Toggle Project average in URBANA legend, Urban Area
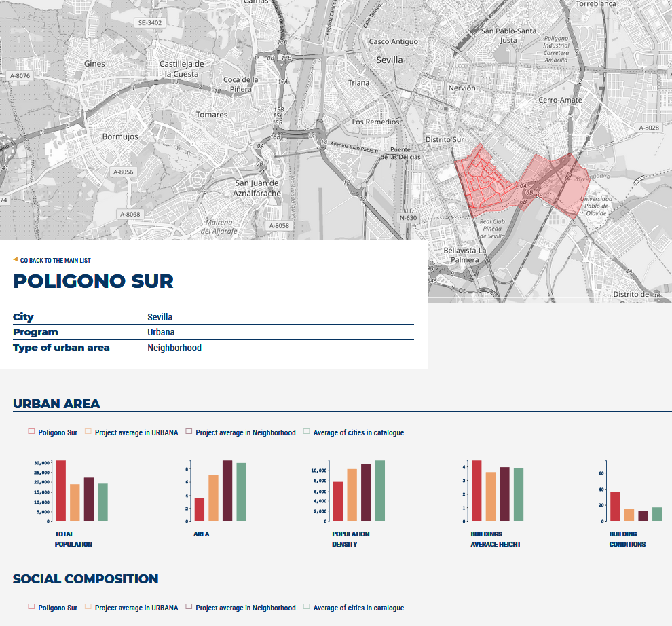 click(x=131, y=432)
